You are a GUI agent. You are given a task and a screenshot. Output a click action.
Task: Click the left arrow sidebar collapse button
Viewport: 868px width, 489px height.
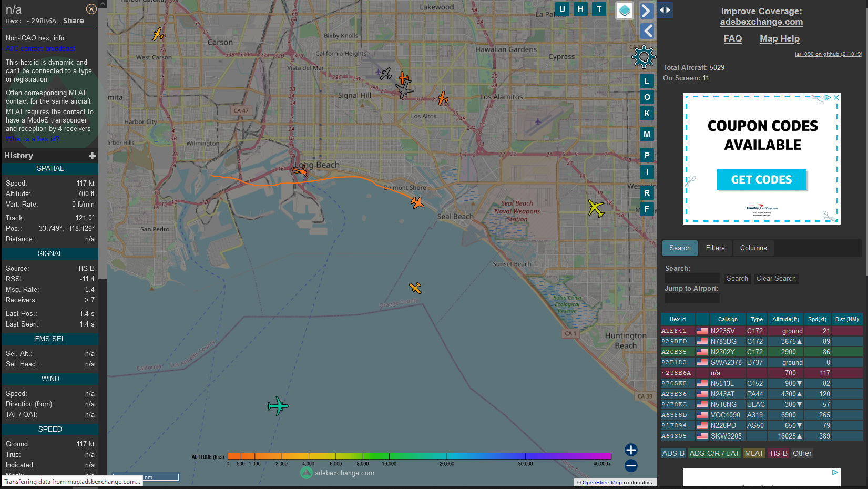pos(647,31)
